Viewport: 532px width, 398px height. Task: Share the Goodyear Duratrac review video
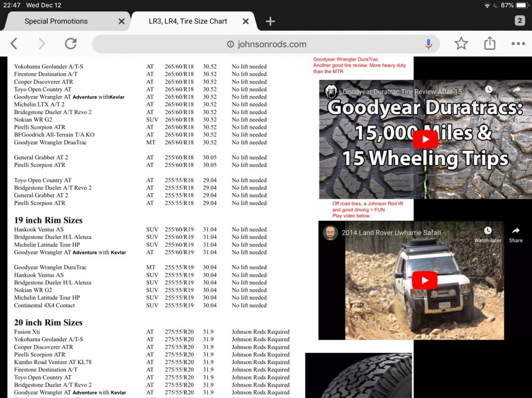pyautogui.click(x=516, y=93)
